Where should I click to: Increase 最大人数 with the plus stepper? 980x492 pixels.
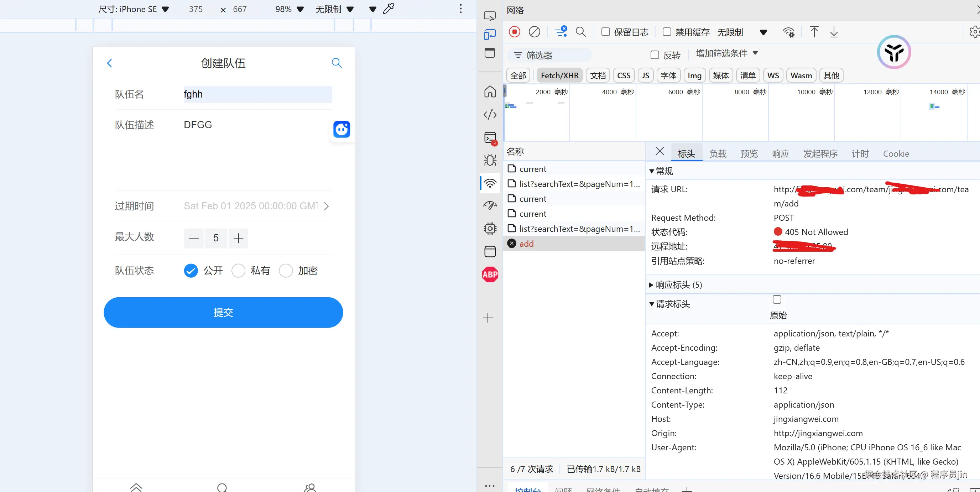pyautogui.click(x=238, y=239)
